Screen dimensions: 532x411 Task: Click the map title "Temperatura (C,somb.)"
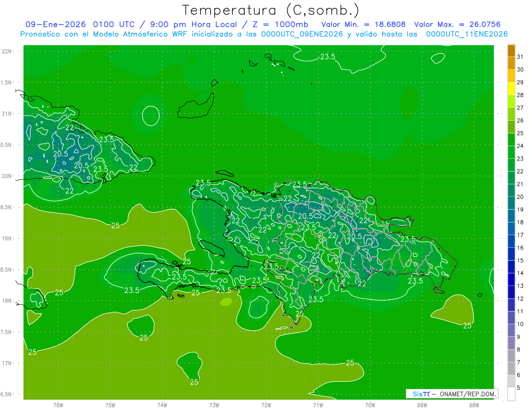(x=270, y=10)
